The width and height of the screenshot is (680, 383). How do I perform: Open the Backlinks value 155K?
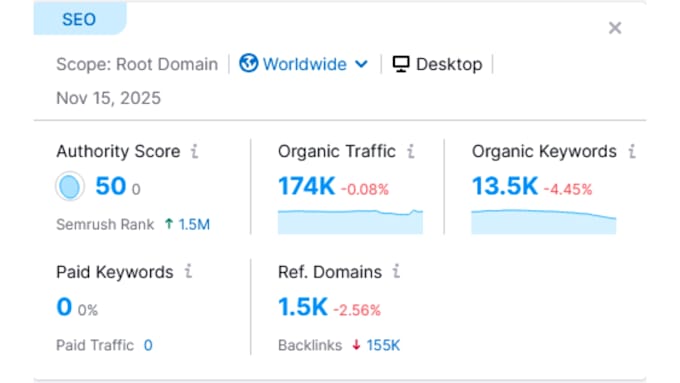coord(383,345)
